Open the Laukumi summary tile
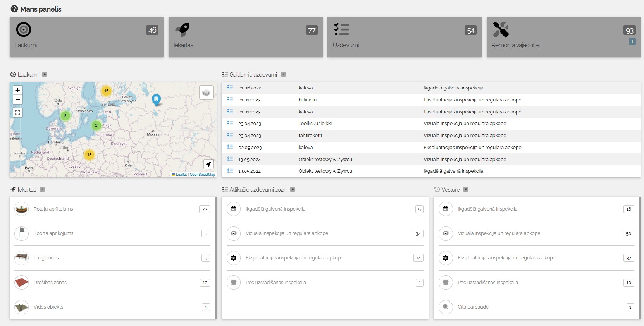The image size is (644, 326). tap(86, 37)
